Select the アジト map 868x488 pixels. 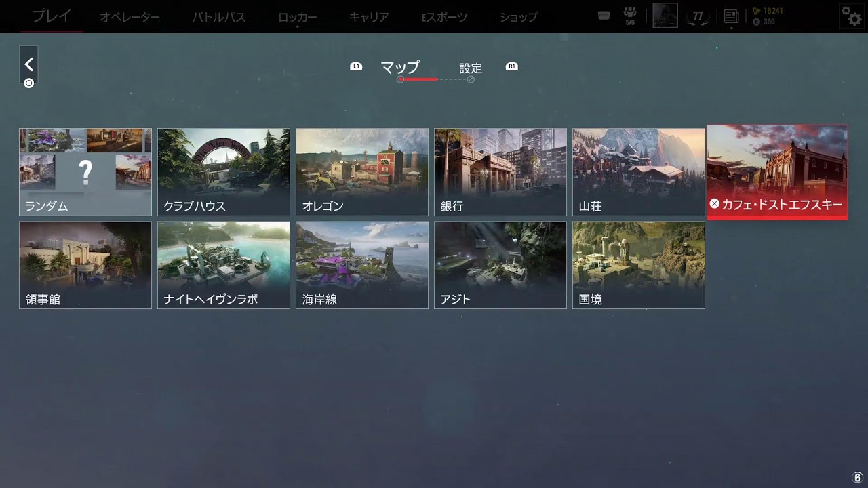(500, 265)
